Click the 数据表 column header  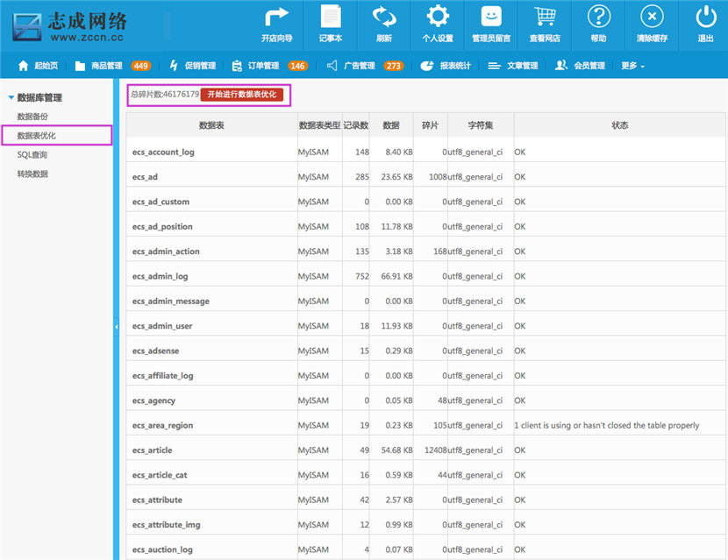tap(211, 125)
